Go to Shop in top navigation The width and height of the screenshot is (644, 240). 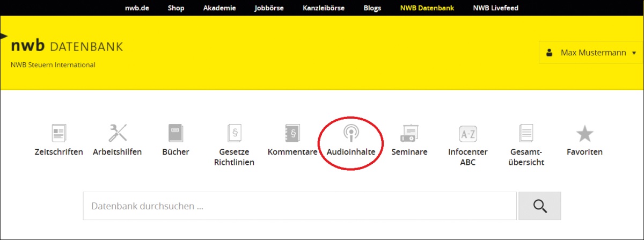[176, 8]
